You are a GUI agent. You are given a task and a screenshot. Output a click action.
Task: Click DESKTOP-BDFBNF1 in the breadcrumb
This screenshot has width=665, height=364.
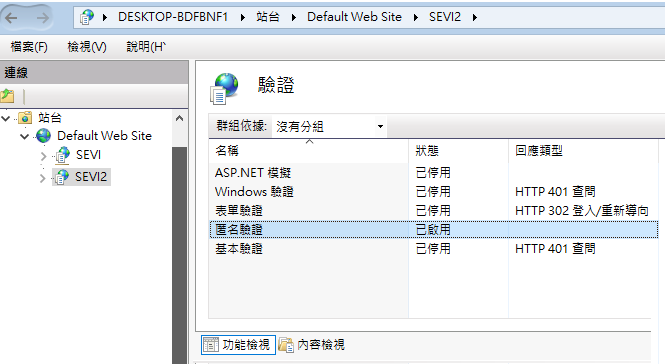173,17
